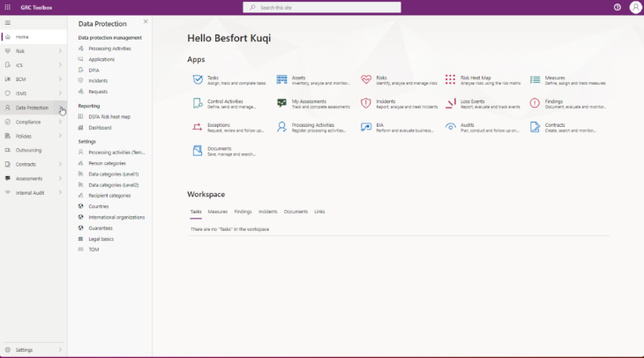This screenshot has width=644, height=358.
Task: Open the My Assessments app icon
Action: (x=281, y=103)
